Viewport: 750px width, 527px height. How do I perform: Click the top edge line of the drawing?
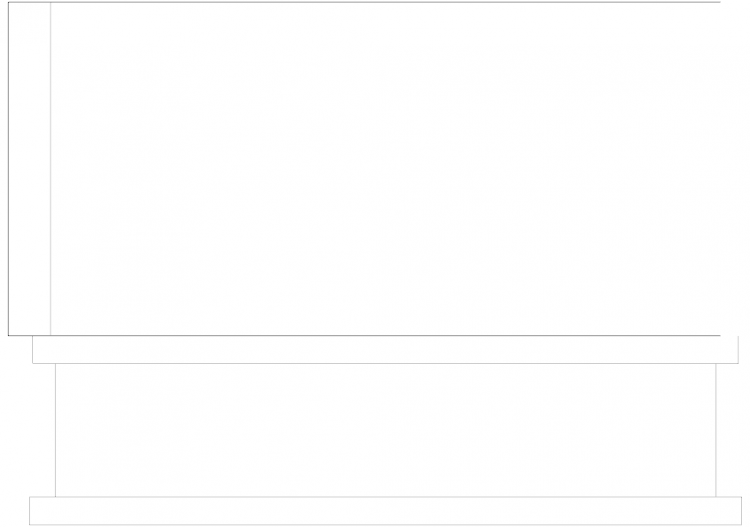tap(364, 2)
